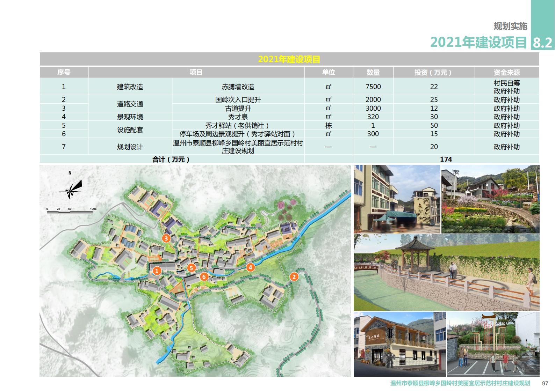555x392 pixels.
Task: Click the 合计（万元） total label
Action: pos(171,159)
